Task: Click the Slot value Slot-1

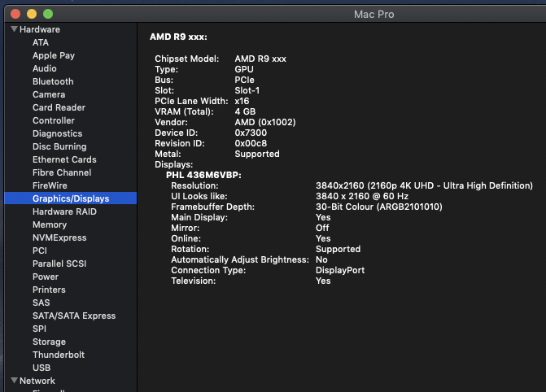Action: click(247, 90)
